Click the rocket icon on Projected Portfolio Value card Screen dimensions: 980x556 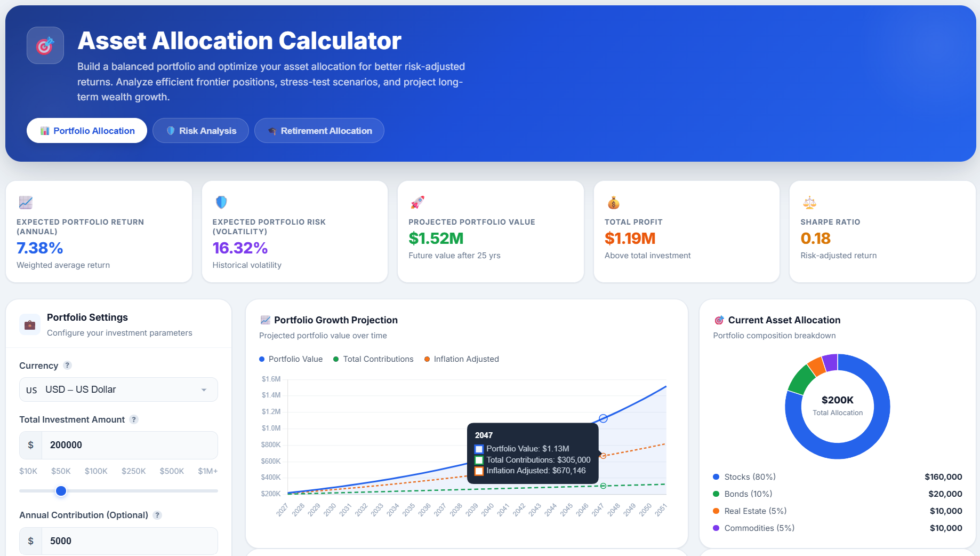pyautogui.click(x=417, y=202)
